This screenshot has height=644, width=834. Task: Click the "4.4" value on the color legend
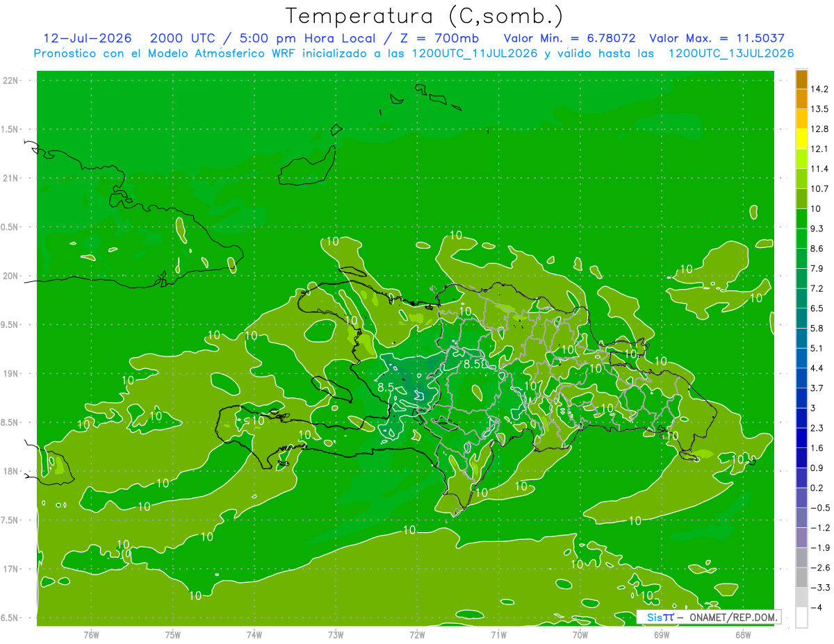click(x=817, y=368)
